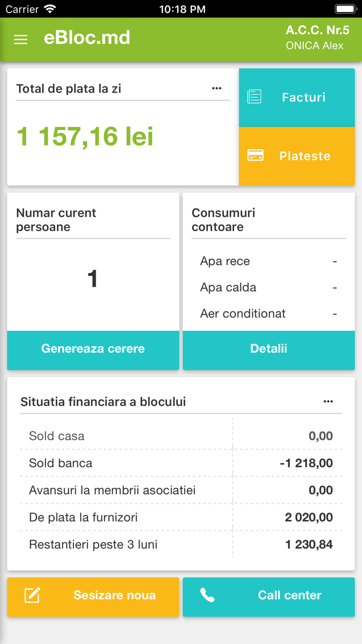362x644 pixels.
Task: Select the Sold banca row
Action: pos(181,463)
